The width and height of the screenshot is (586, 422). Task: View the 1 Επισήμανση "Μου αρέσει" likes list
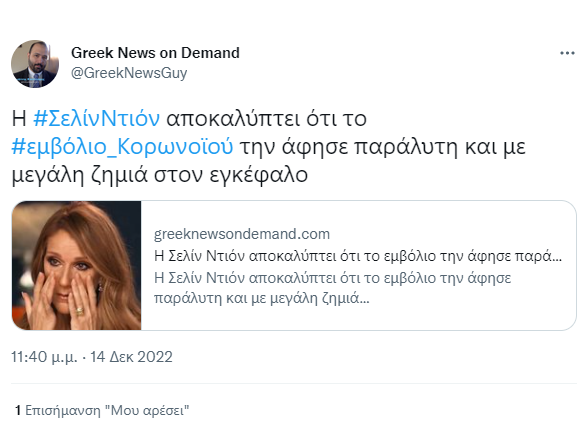click(102, 410)
